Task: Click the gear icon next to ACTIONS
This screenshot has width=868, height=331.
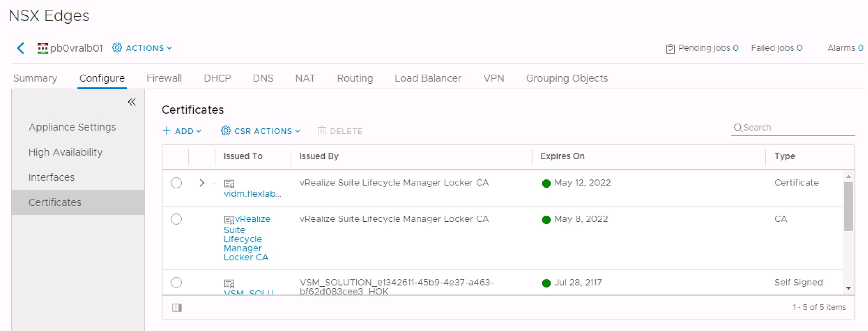Action: [117, 48]
